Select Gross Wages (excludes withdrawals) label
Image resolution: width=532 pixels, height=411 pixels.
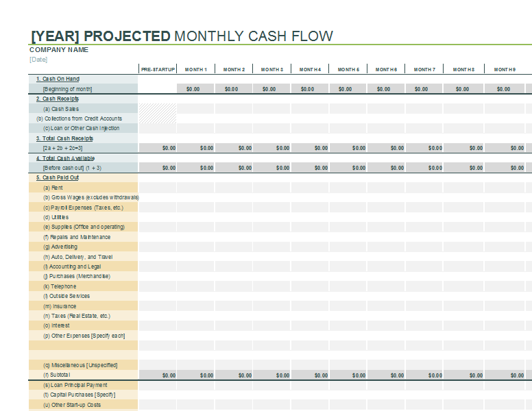91,197
